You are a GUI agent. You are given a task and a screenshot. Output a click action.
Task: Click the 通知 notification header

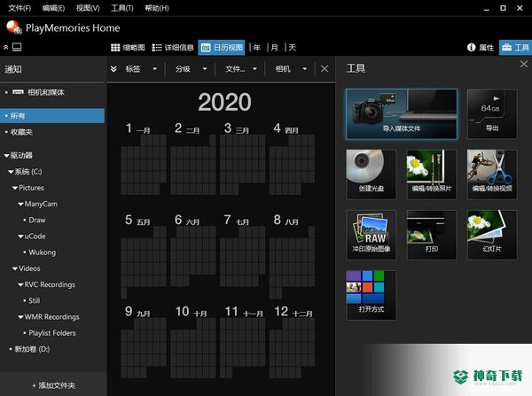(x=13, y=69)
